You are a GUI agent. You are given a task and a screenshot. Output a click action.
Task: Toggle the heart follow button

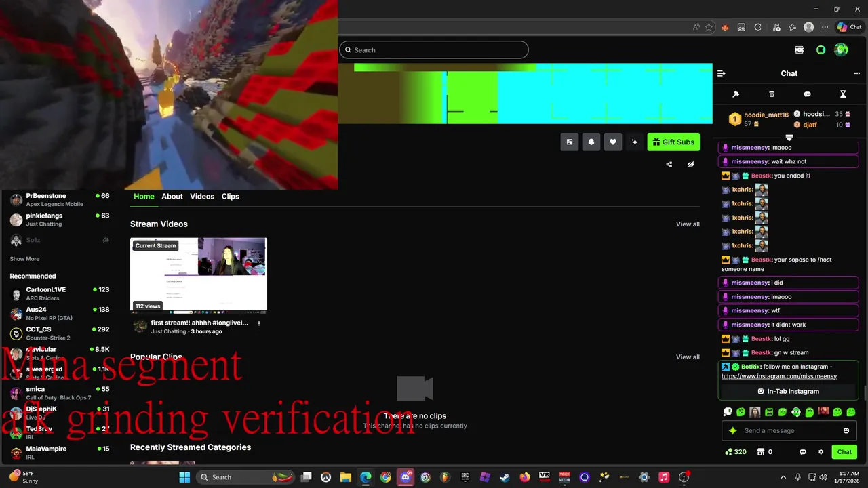[612, 142]
